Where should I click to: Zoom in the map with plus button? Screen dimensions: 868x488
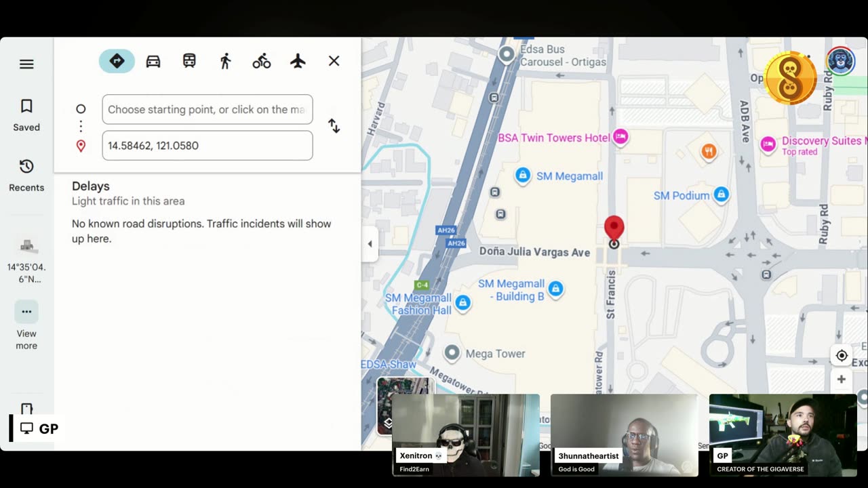coord(842,380)
